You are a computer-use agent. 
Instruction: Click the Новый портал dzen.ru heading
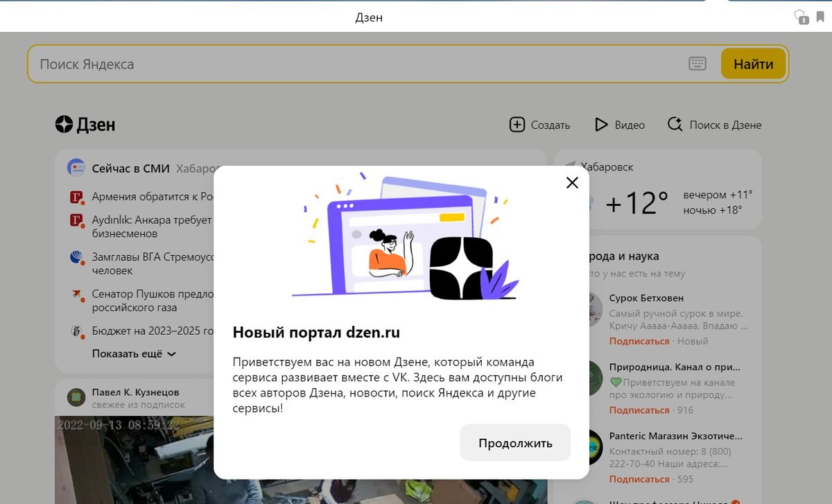coord(316,332)
